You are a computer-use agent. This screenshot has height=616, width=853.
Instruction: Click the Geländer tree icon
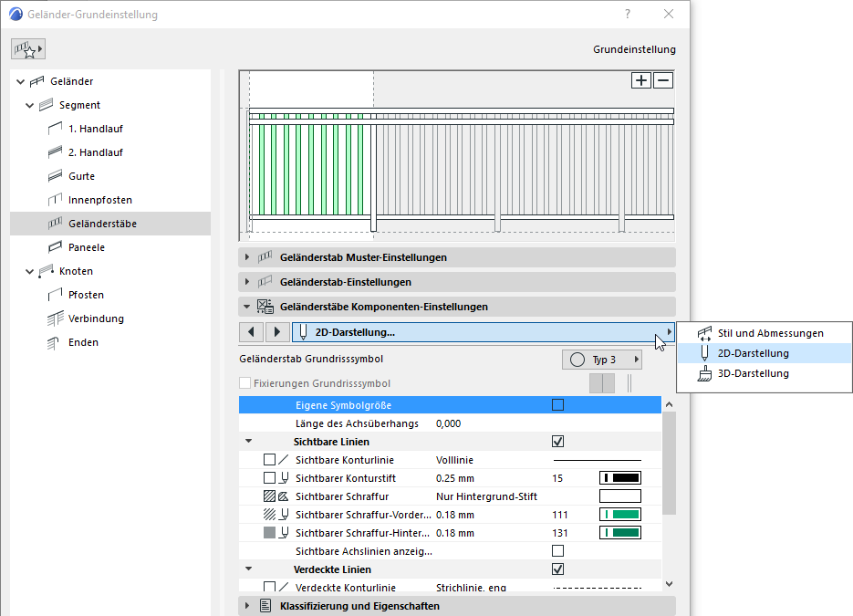[37, 81]
